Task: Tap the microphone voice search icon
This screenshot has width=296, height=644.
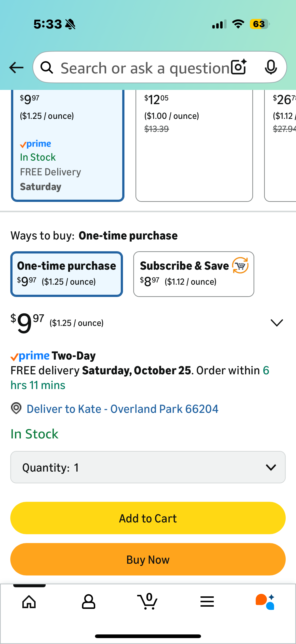Action: [270, 67]
